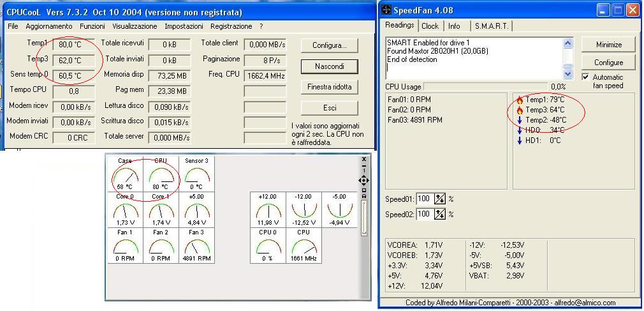Click the Fan 3 gauge showing 4891 RPM
Screen dimensions: 644x311
pyautogui.click(x=196, y=246)
